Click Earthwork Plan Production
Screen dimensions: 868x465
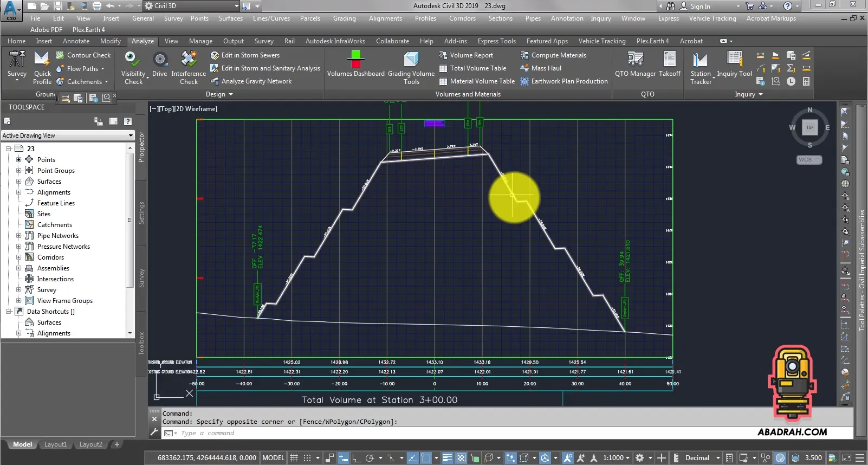point(569,81)
